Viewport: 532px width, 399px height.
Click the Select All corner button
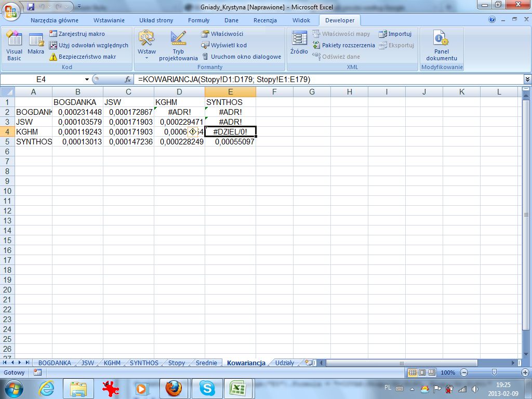coord(7,91)
